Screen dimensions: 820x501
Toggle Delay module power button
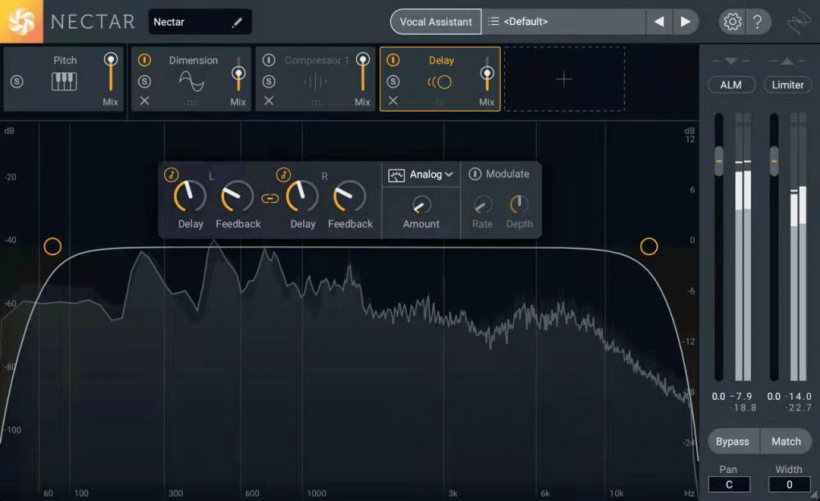(x=393, y=60)
